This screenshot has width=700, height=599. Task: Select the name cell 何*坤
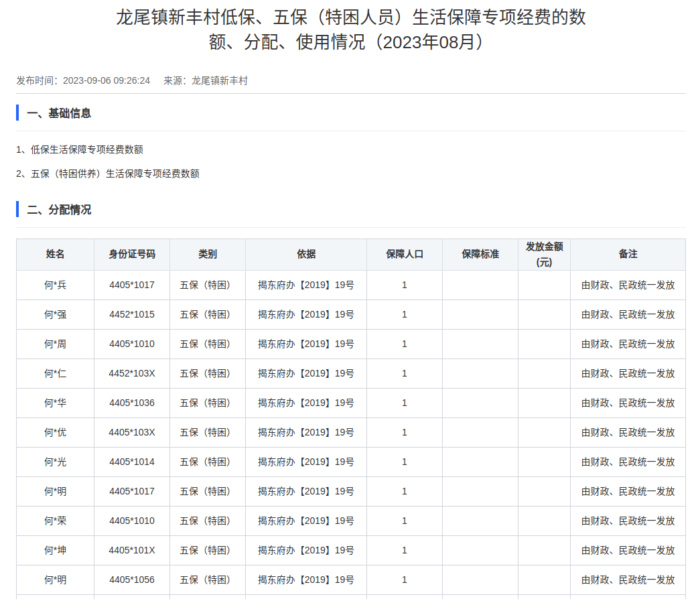pyautogui.click(x=56, y=550)
